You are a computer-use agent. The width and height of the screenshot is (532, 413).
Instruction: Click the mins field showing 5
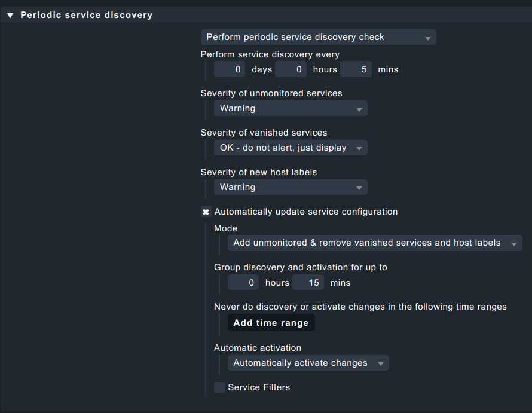pyautogui.click(x=356, y=69)
